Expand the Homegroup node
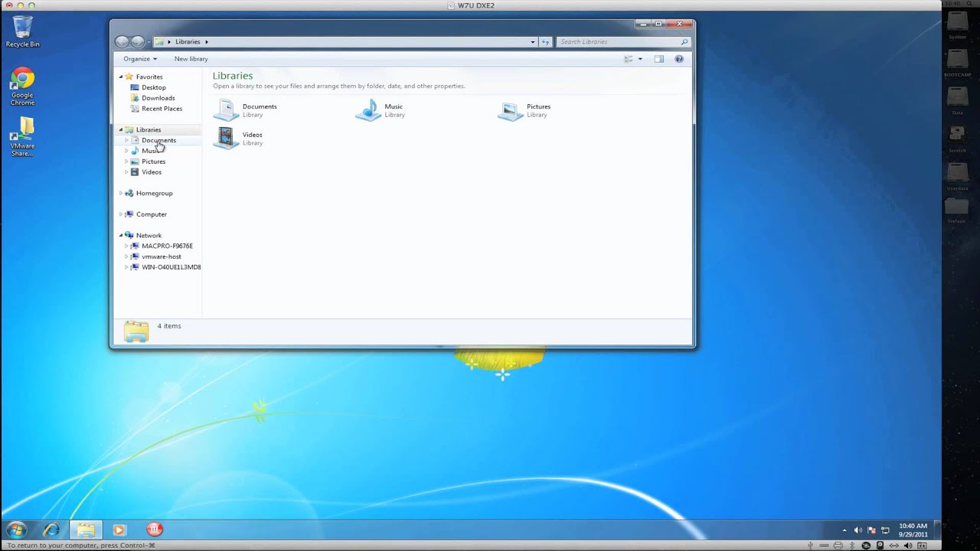 120,193
